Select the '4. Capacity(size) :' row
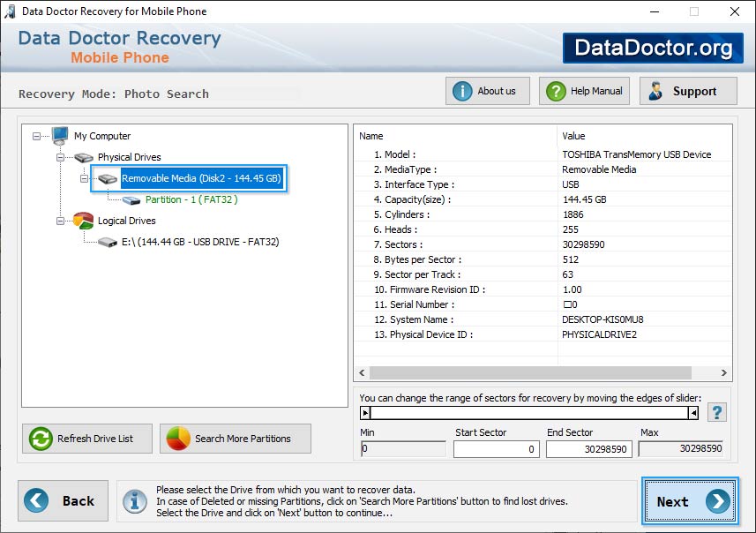 point(543,199)
